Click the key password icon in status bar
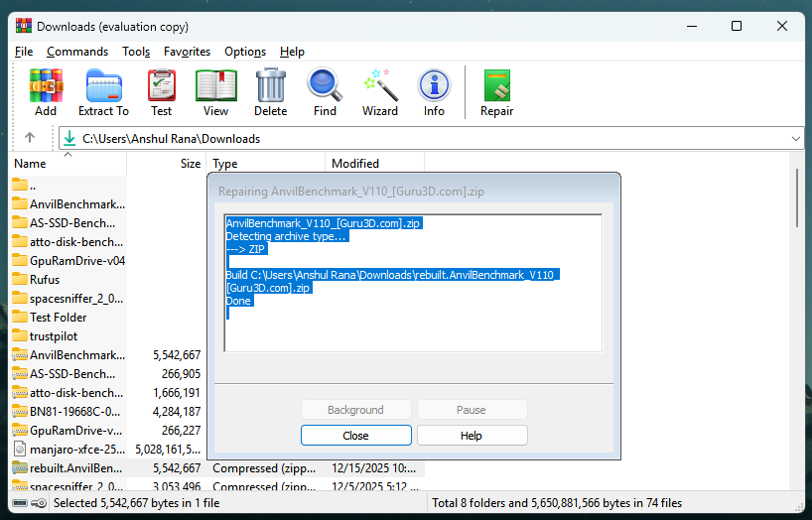Viewport: 812px width, 520px height. (x=39, y=503)
